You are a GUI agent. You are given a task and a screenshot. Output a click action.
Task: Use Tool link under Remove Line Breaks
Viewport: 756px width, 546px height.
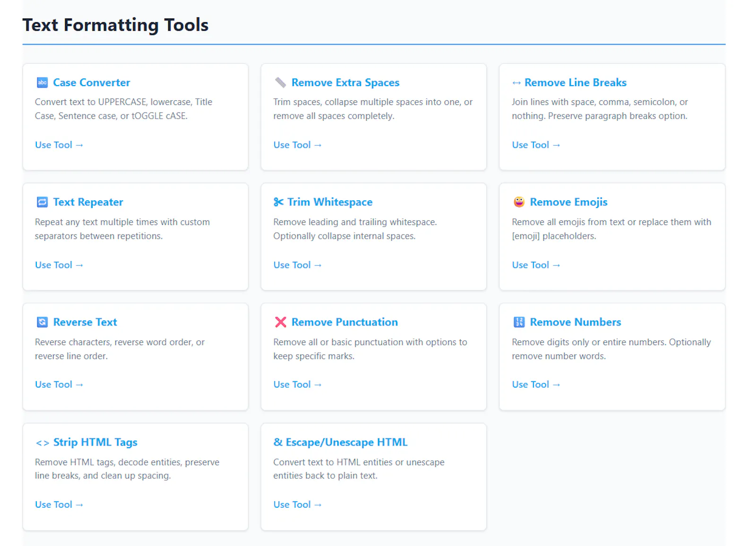point(536,145)
